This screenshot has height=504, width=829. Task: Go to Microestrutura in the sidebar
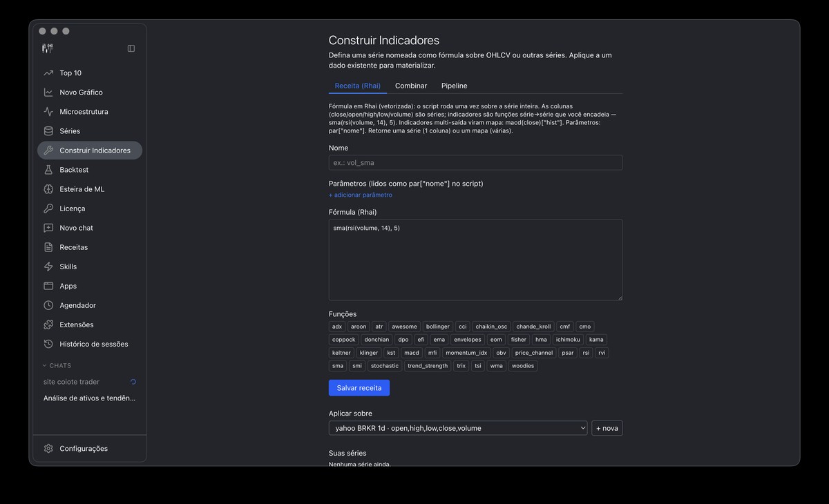(90, 112)
